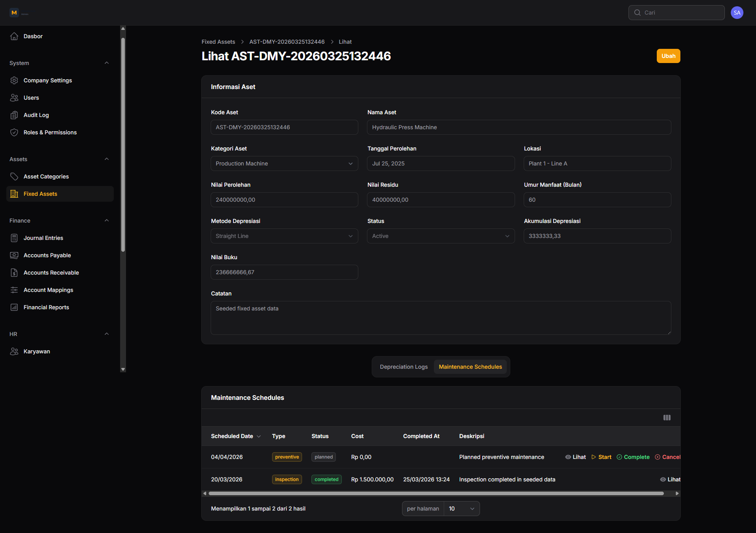Click the Nilai Perolehan field

click(x=284, y=200)
